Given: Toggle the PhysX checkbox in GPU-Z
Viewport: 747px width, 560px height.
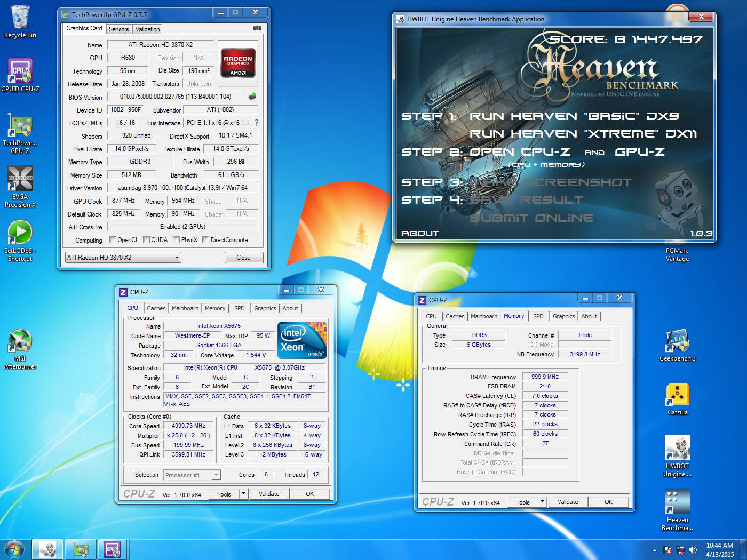Looking at the screenshot, I should pos(176,240).
